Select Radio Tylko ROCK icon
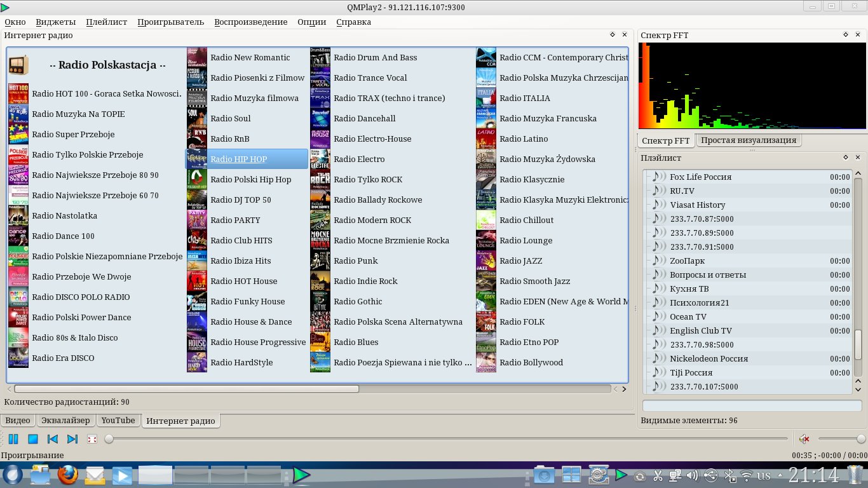This screenshot has width=868, height=488. tap(320, 179)
